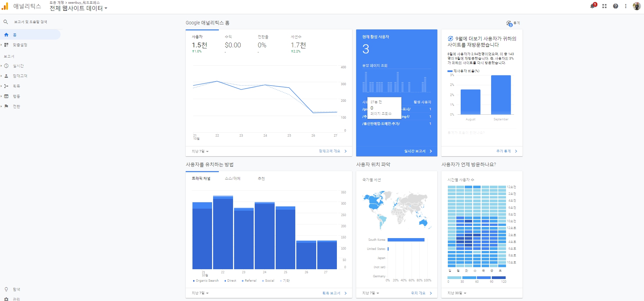Open the 지난 30일 date range dropdown
The image size is (644, 301).
coord(457,293)
